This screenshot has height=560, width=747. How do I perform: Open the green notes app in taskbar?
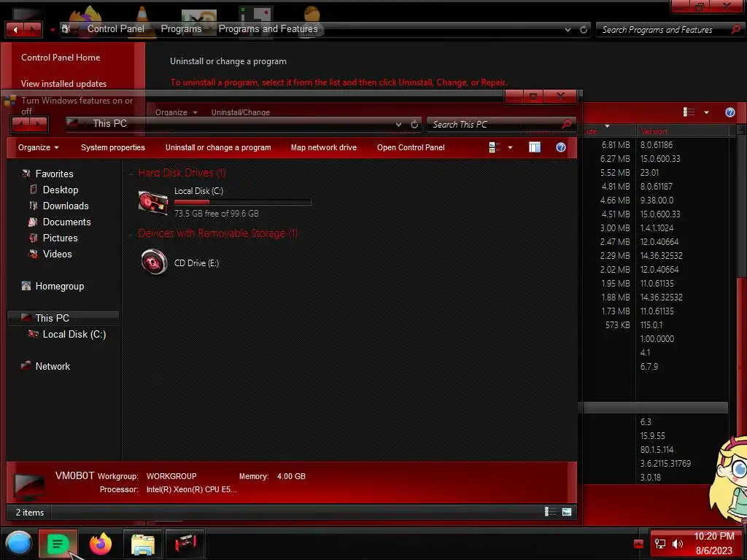tap(58, 543)
